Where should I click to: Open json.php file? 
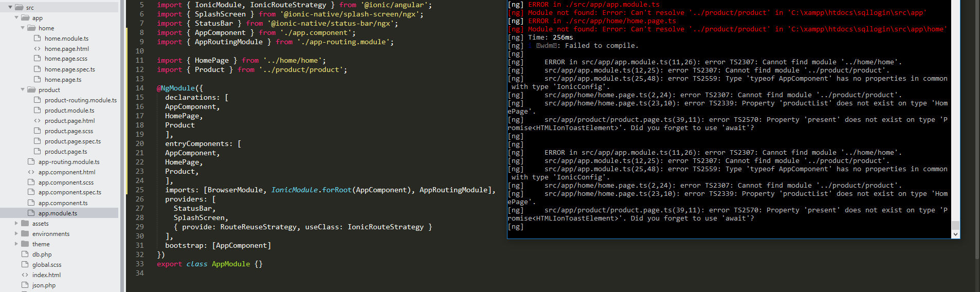pos(44,285)
